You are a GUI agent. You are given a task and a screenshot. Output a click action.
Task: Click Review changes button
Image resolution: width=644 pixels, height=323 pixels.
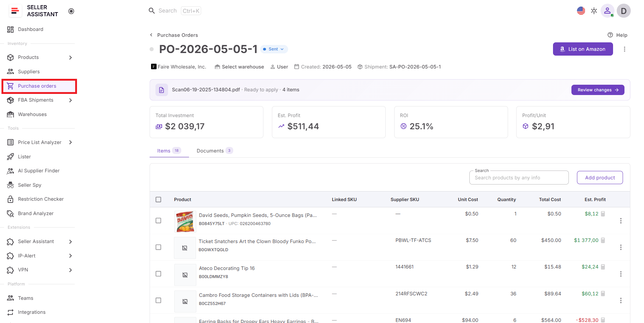click(598, 90)
